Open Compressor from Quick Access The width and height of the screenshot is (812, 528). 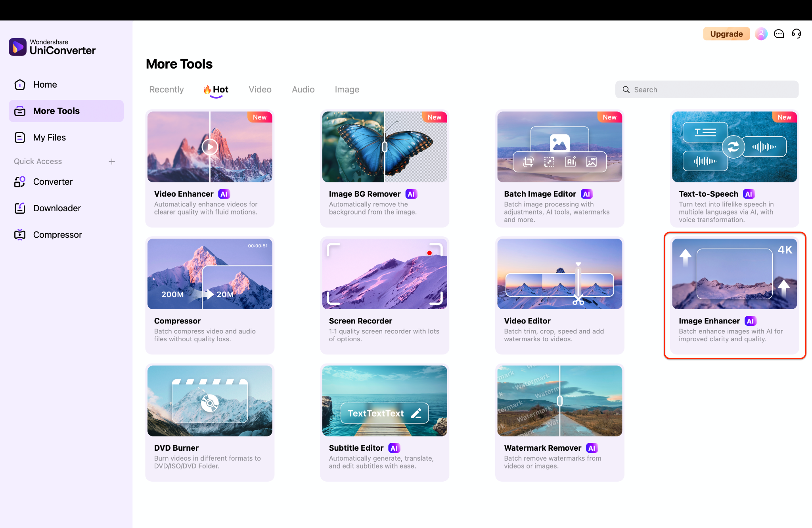tap(66, 235)
